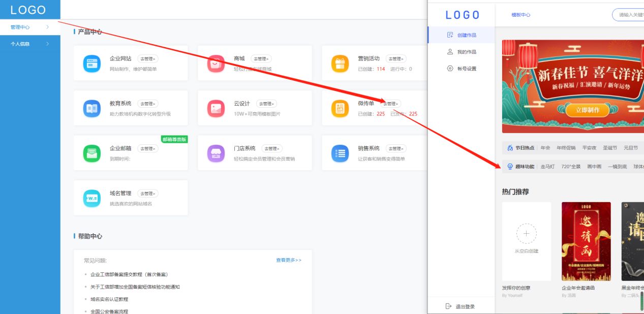Select the 营销活动 gift icon
Screen dimensions: 644x314
[x=340, y=64]
